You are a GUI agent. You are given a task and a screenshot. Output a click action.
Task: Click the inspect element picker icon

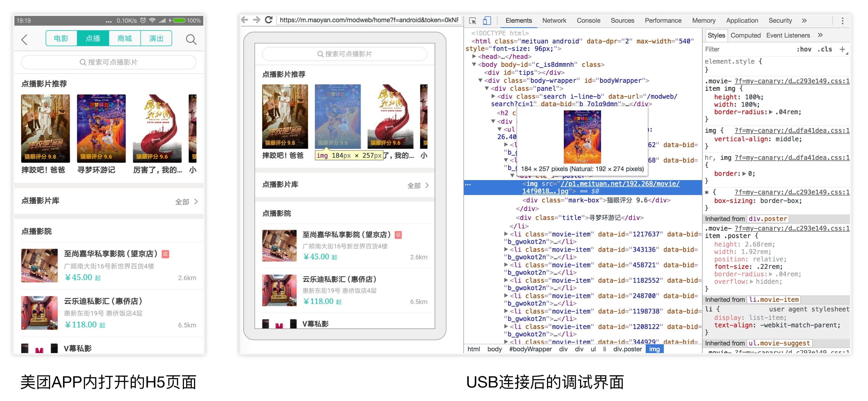click(472, 21)
